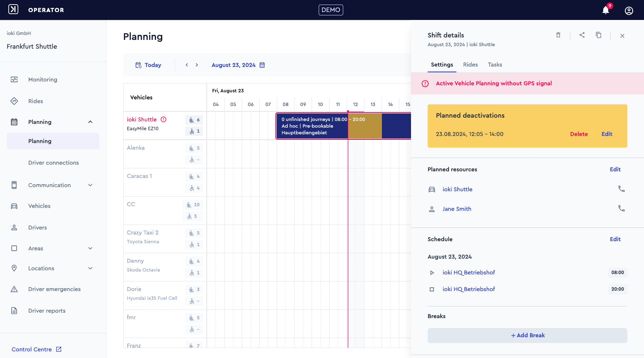Screen dimensions: 644x358
Task: Click the warning icon beside ioki Shuttle vehicle
Action: [163, 119]
